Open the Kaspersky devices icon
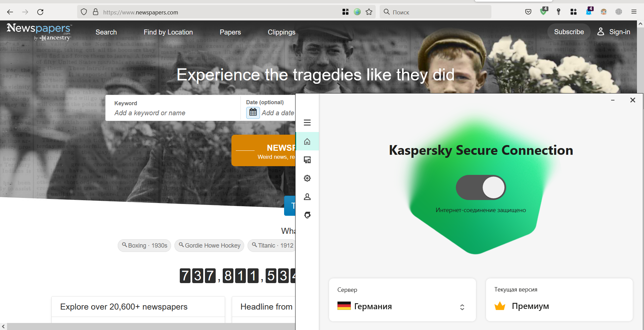 point(307,160)
